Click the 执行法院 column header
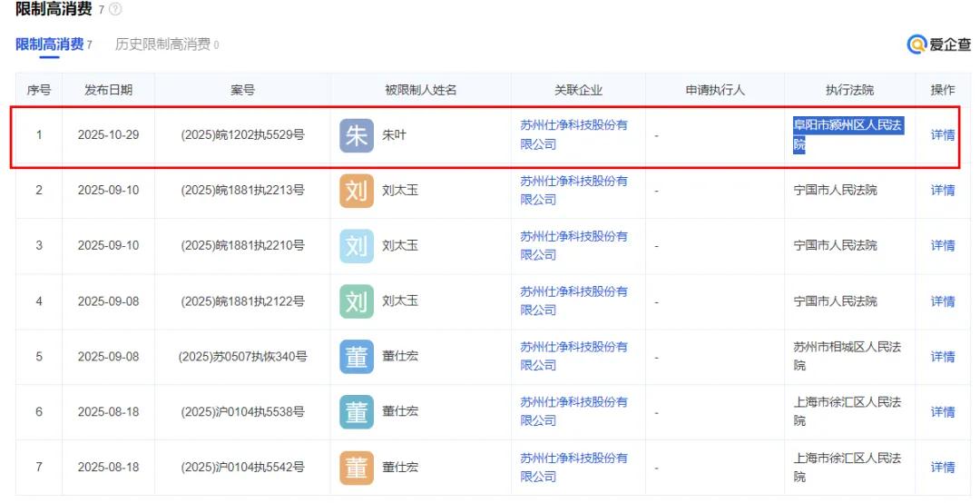 [x=849, y=90]
